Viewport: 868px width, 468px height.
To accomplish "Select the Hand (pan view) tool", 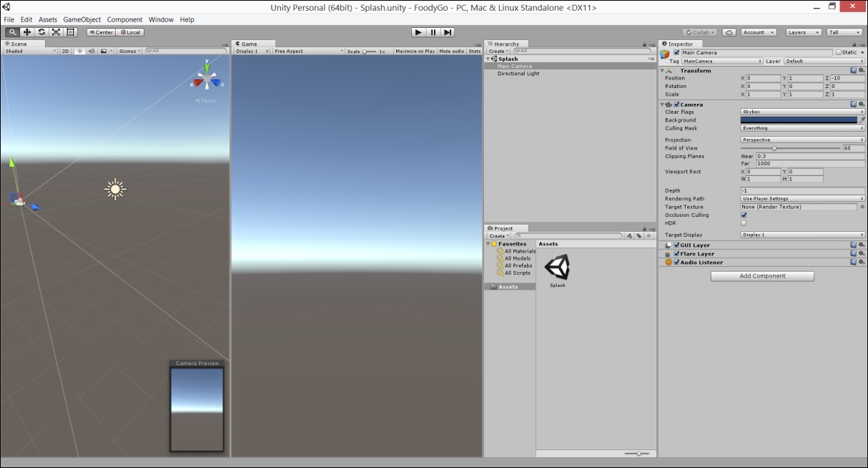I will 12,32.
